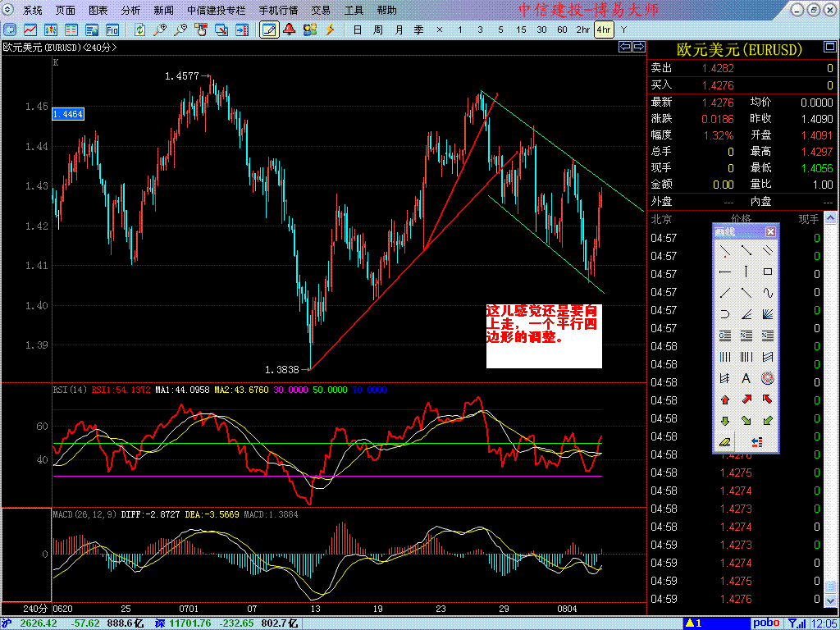Go to previous chart with left arrow
This screenshot has width=840, height=630.
624,47
